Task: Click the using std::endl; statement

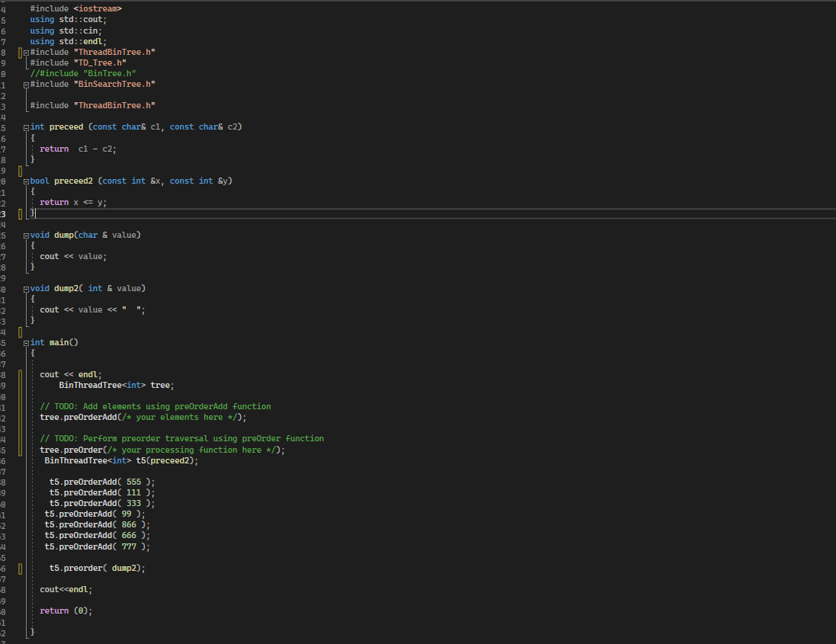Action: click(69, 42)
